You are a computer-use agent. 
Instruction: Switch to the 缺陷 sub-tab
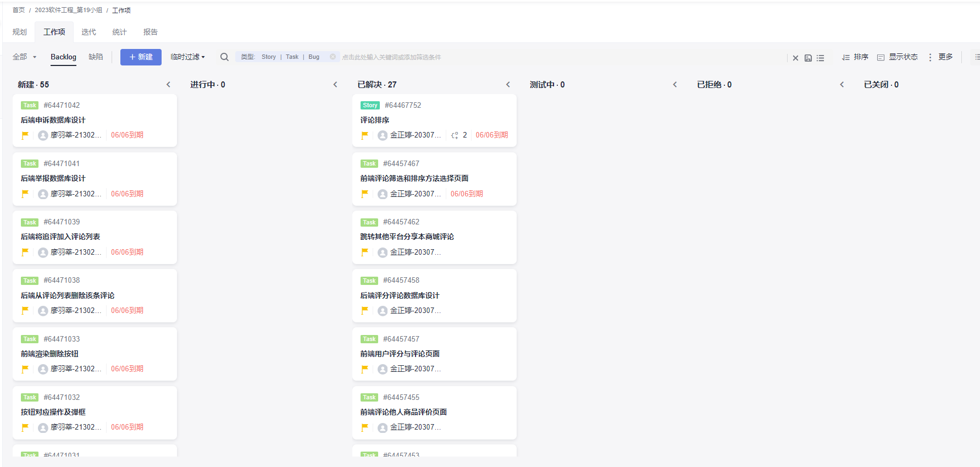pyautogui.click(x=96, y=57)
